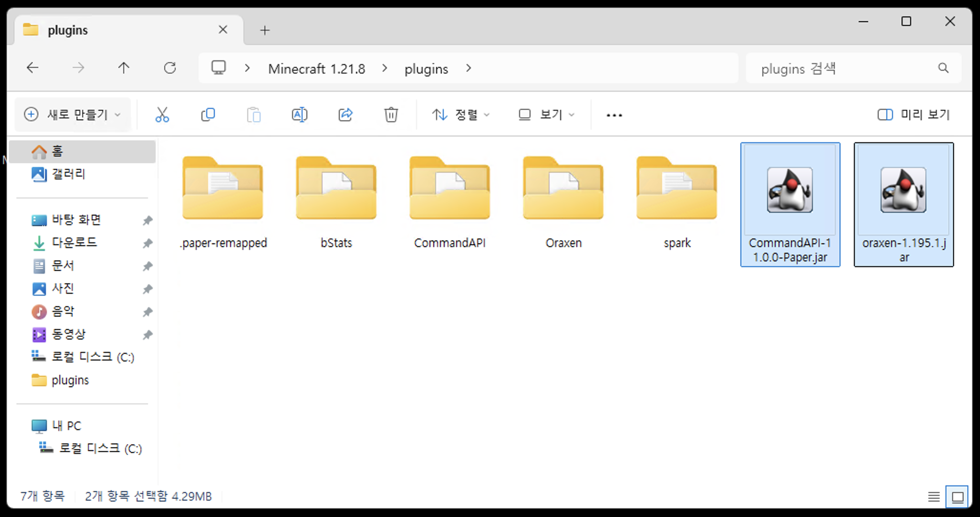Image resolution: width=980 pixels, height=517 pixels.
Task: Select 다운로드 in the sidebar
Action: tap(74, 242)
